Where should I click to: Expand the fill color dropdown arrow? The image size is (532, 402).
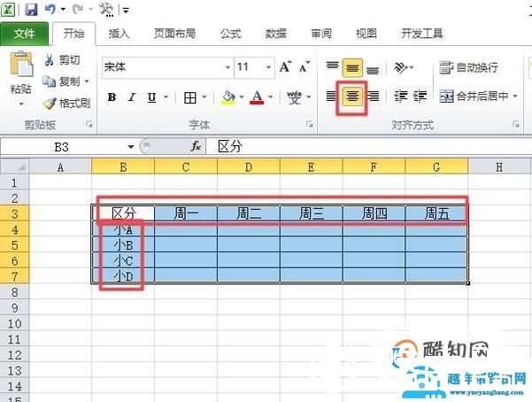pyautogui.click(x=242, y=97)
